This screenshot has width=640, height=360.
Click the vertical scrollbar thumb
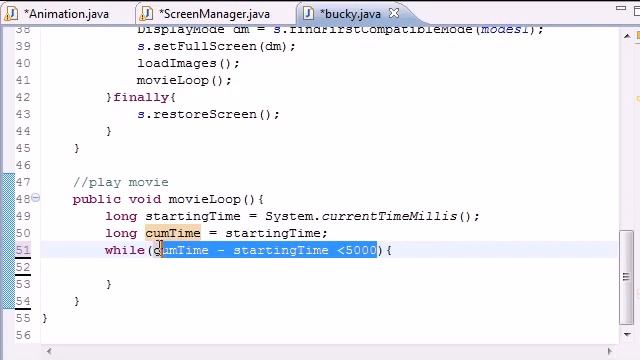pos(626,278)
